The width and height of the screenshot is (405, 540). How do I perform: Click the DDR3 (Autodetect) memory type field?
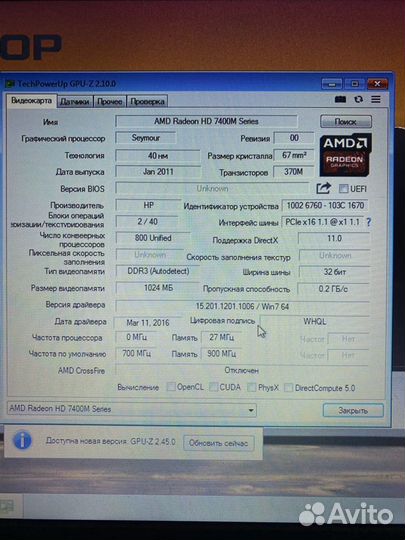click(158, 271)
